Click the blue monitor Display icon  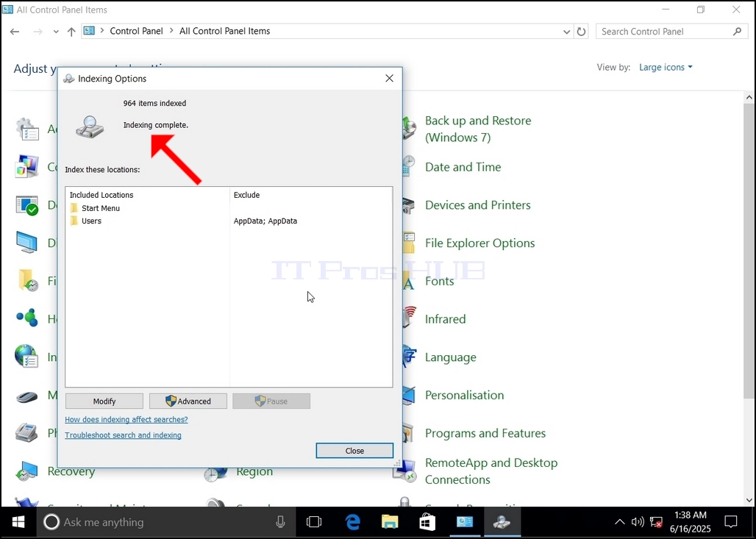click(26, 243)
